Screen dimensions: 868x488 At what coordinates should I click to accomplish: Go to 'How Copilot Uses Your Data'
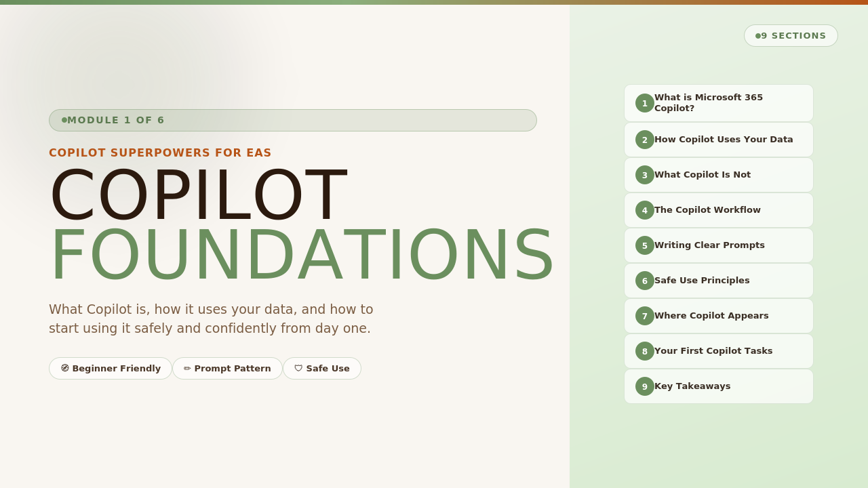(x=724, y=140)
